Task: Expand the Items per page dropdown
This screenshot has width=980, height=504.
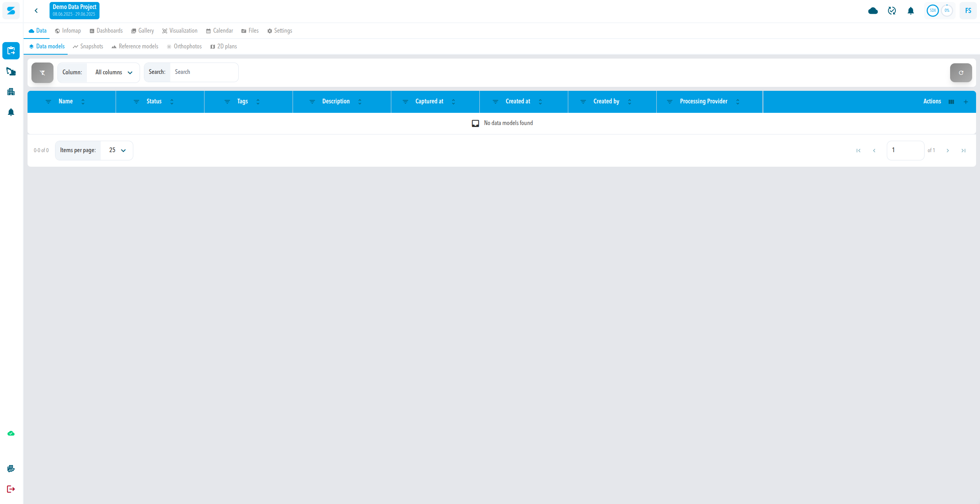Action: (117, 151)
